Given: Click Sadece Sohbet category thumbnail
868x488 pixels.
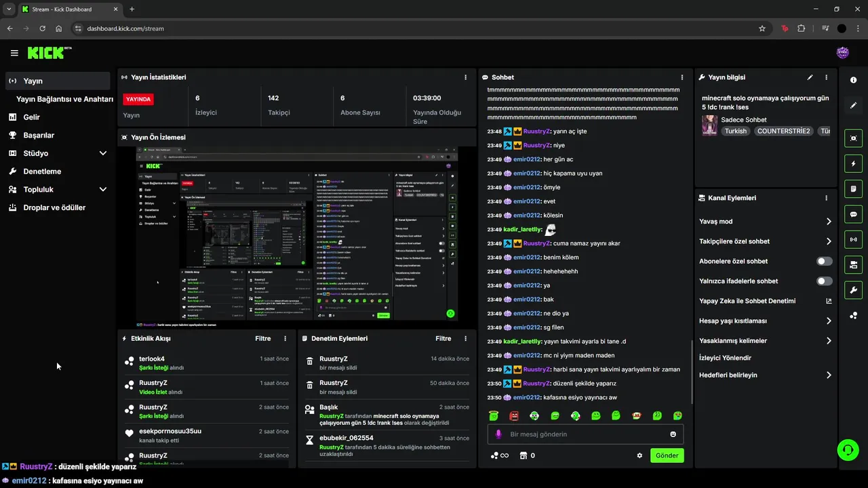Looking at the screenshot, I should click(x=709, y=125).
